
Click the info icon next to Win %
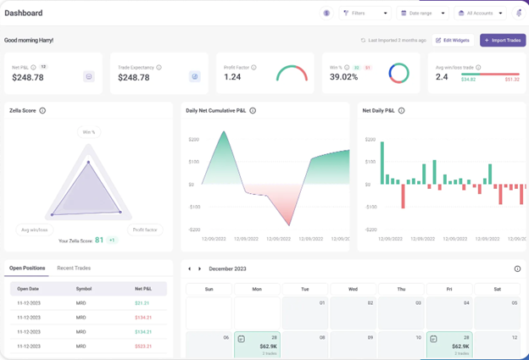click(x=347, y=67)
